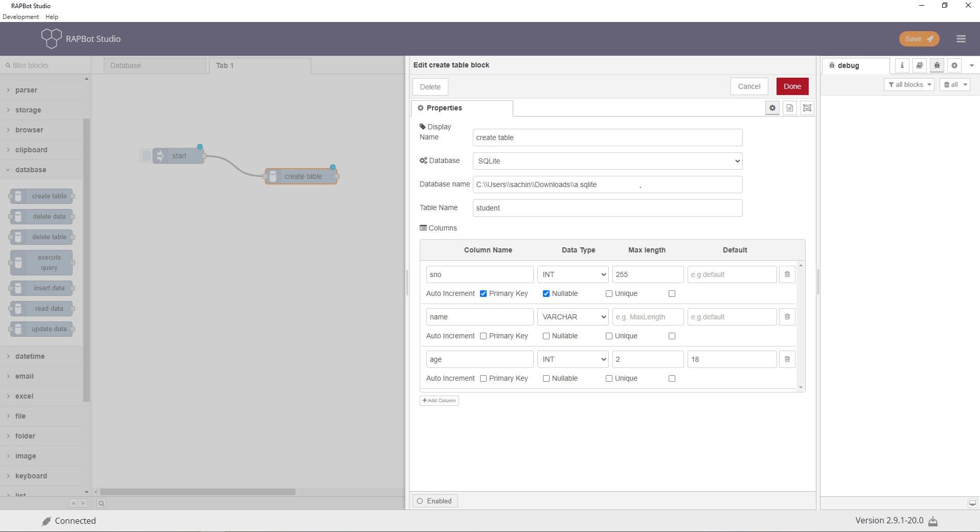Open configuration gear sidebar icon
The width and height of the screenshot is (980, 532).
[x=954, y=65]
